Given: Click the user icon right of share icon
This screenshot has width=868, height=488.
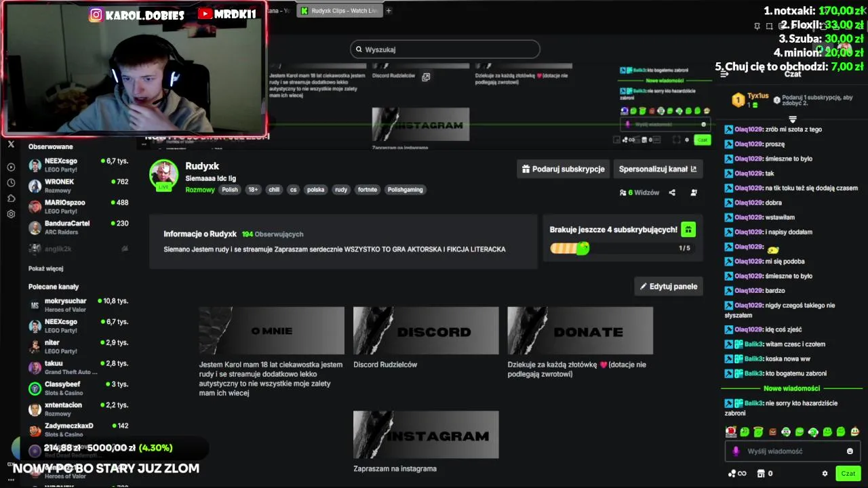Looking at the screenshot, I should (694, 192).
